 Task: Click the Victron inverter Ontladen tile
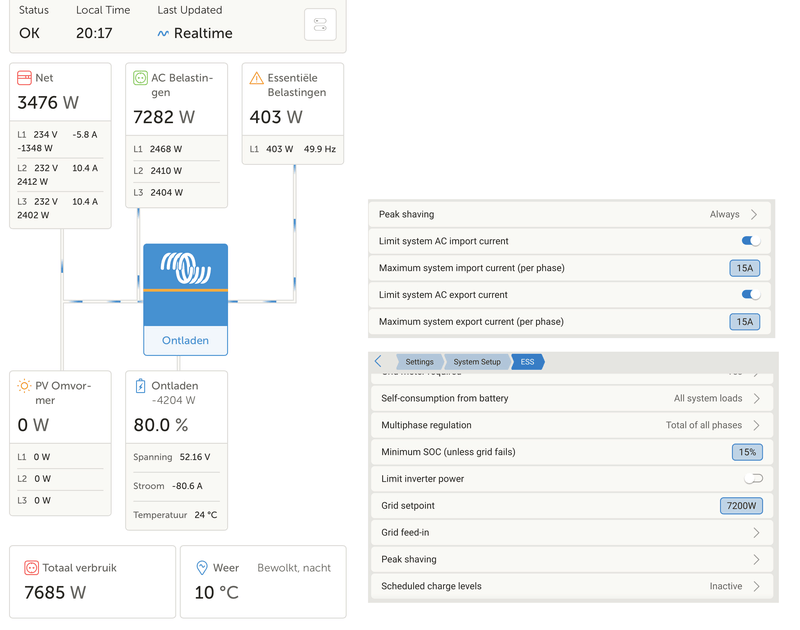(185, 299)
